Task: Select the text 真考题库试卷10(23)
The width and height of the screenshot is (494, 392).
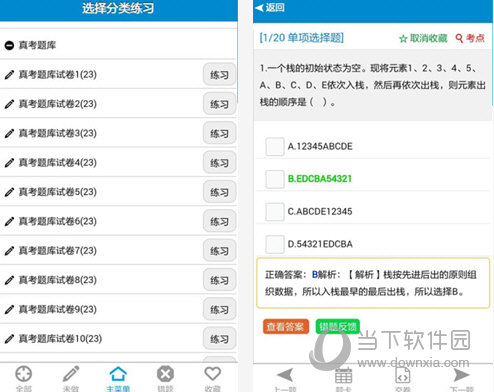Action: (x=60, y=339)
